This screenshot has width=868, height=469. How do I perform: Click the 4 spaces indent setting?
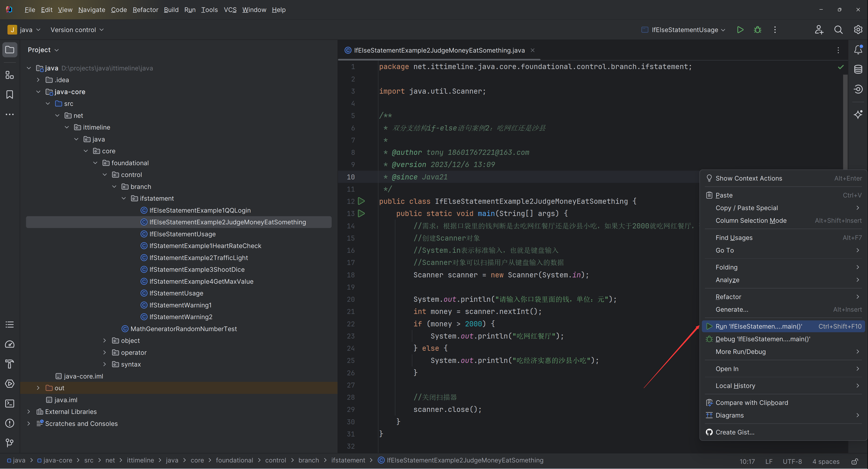tap(826, 461)
